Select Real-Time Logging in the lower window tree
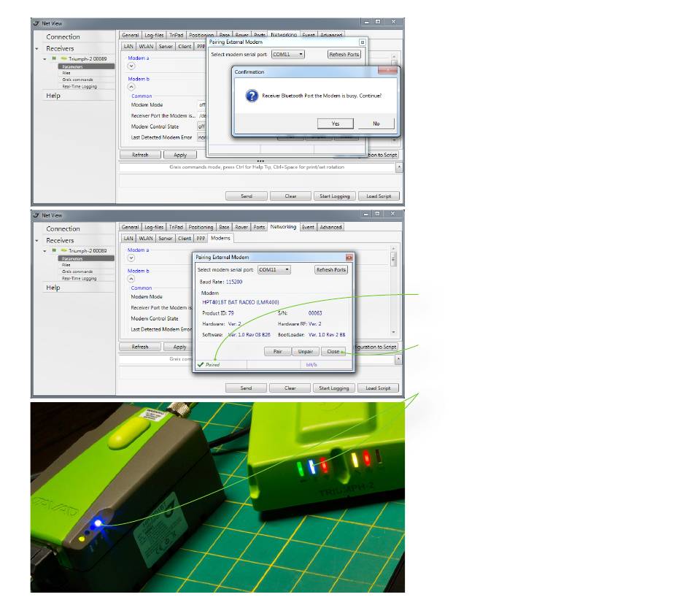The width and height of the screenshot is (693, 616). (79, 279)
